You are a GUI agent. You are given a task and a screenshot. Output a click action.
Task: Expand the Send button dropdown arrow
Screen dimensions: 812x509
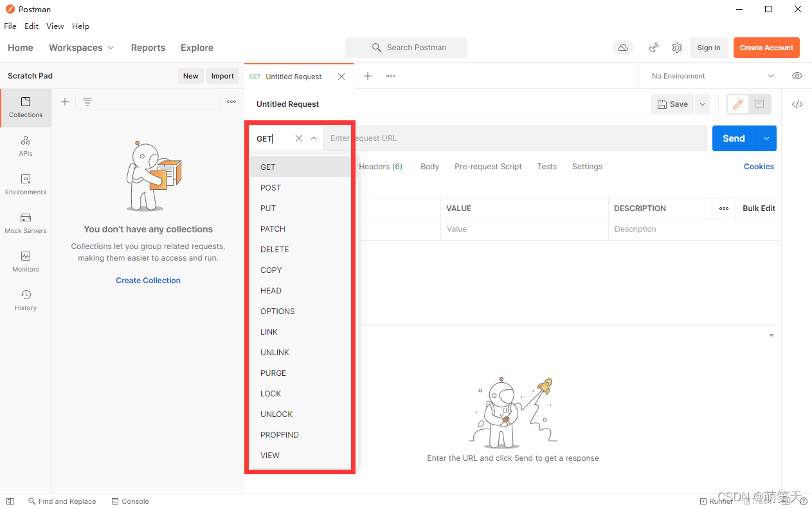(x=766, y=138)
